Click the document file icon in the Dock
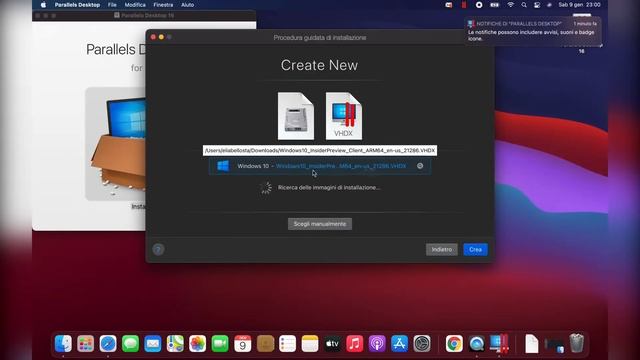This screenshot has height=360, width=640. pos(531,344)
